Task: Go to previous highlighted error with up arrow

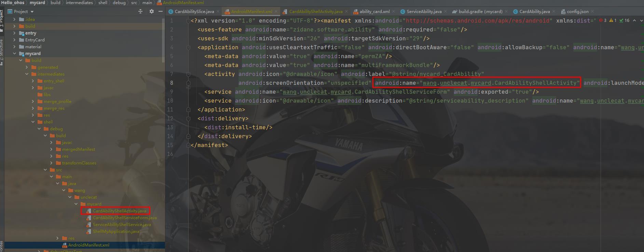Action: point(634,21)
